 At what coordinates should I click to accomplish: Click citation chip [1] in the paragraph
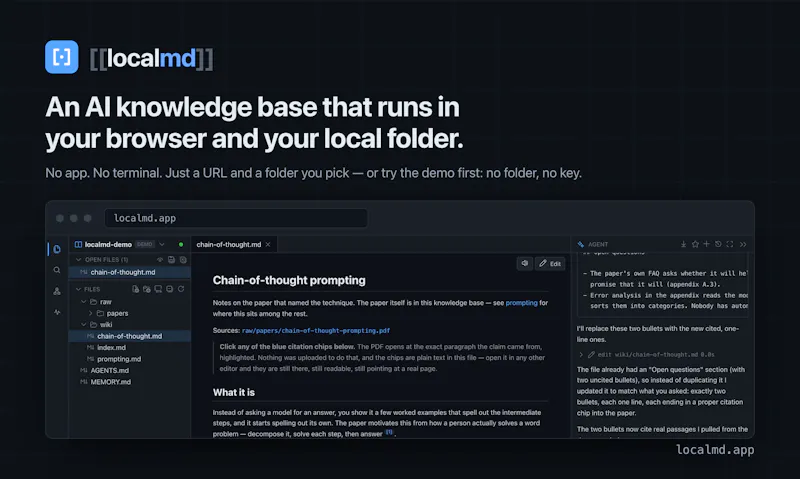click(389, 432)
